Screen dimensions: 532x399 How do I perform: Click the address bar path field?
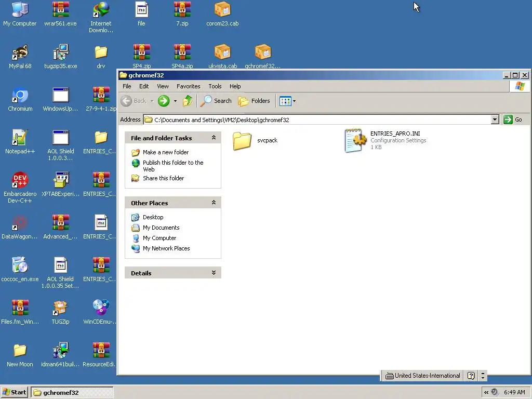[317, 119]
